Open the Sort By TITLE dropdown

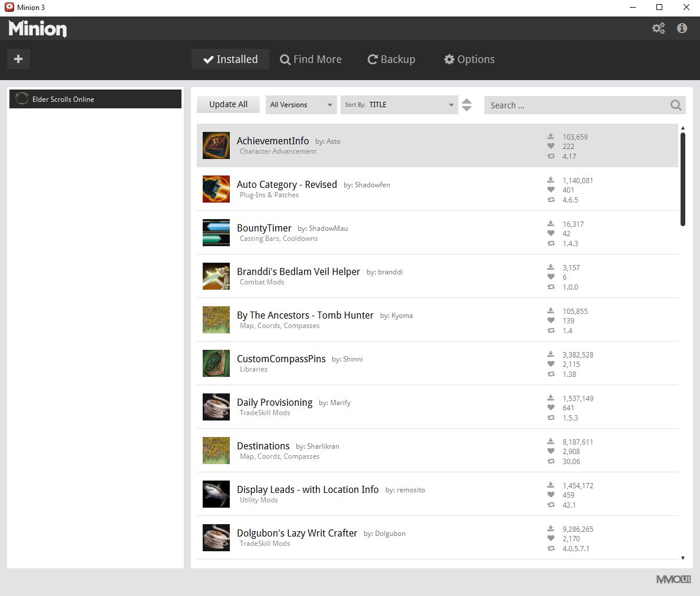coord(399,105)
